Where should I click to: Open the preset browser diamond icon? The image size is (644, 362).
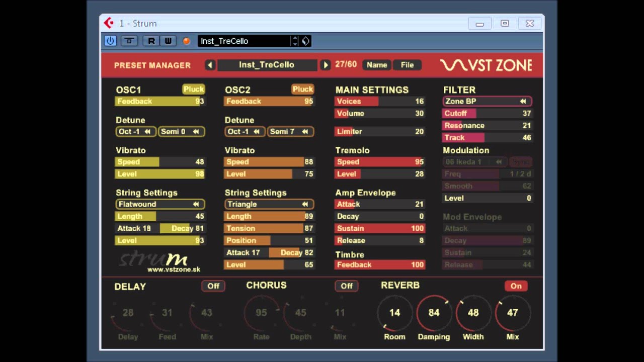305,41
